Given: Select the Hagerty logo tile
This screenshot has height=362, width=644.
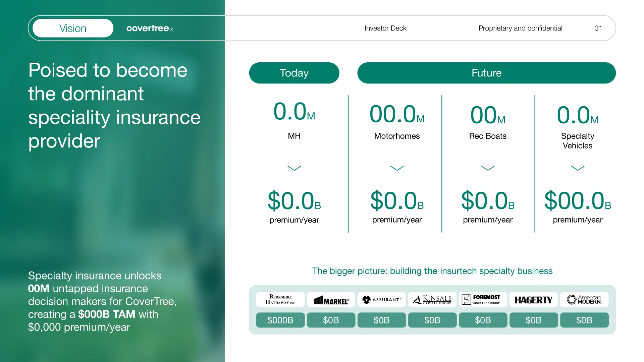Looking at the screenshot, I should (534, 300).
